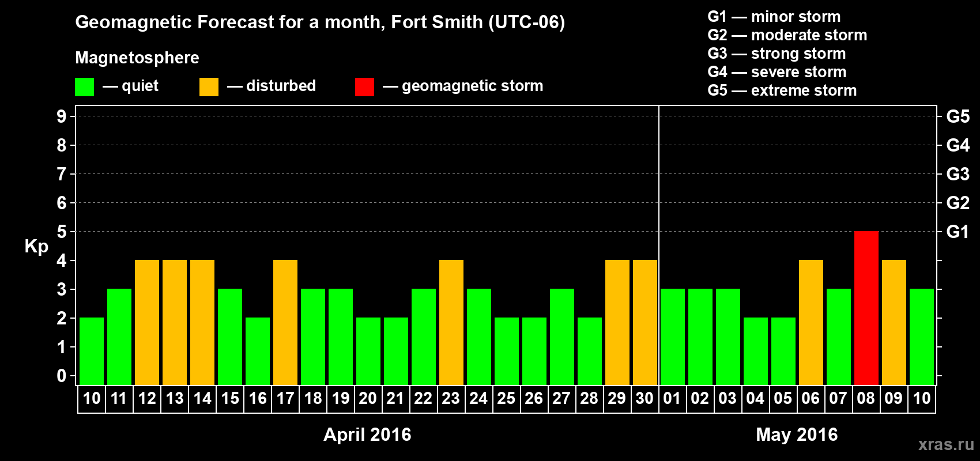
Task: Click the G5 label on right axis
Action: [x=958, y=116]
